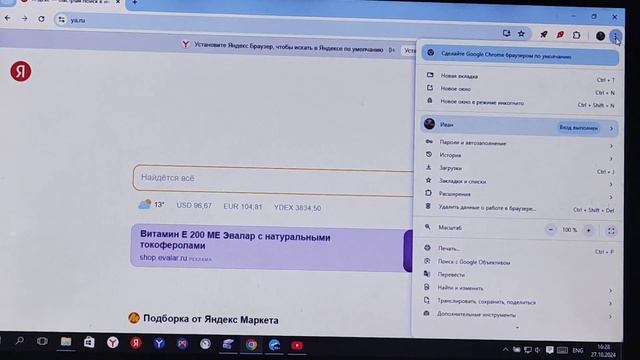Image resolution: width=640 pixels, height=360 pixels.
Task: Choose Печать from the menu
Action: click(518, 249)
